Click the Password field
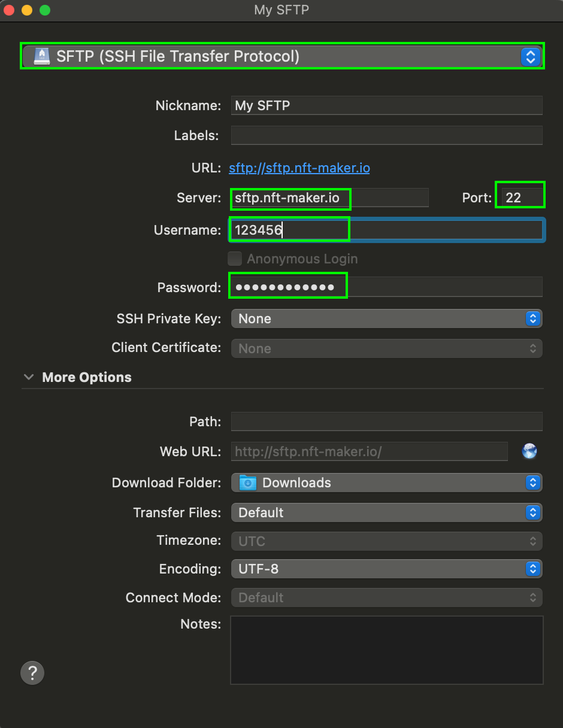The width and height of the screenshot is (563, 728). click(x=386, y=287)
